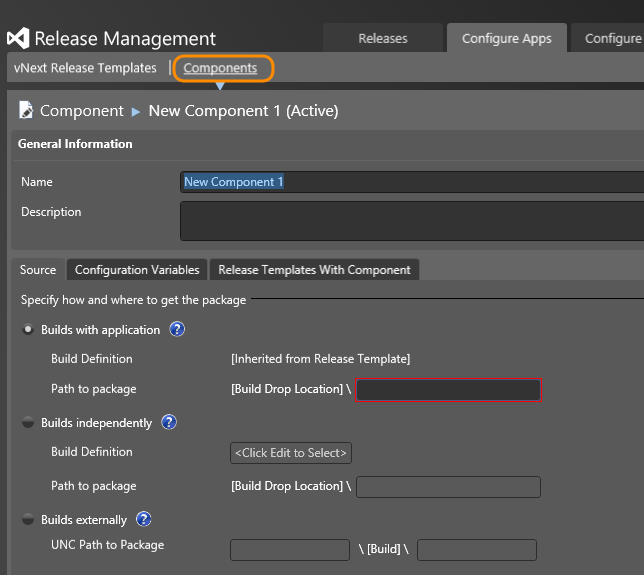The image size is (644, 575).
Task: Select Builds independently radio button
Action: [x=28, y=422]
